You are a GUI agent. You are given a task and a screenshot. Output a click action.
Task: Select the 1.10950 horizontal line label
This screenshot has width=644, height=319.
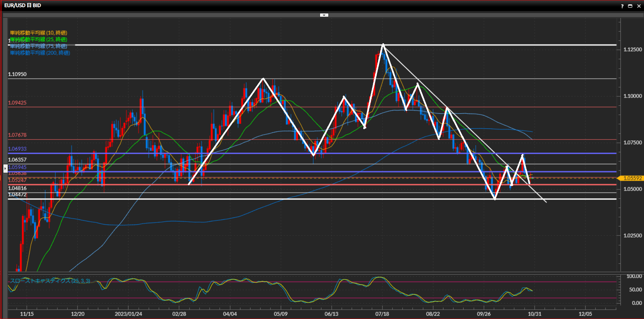[x=17, y=74]
